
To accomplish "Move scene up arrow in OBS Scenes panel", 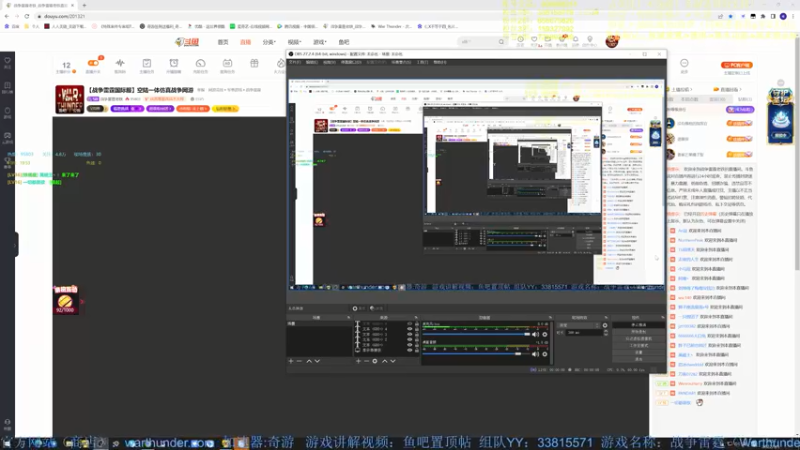I will [x=309, y=361].
